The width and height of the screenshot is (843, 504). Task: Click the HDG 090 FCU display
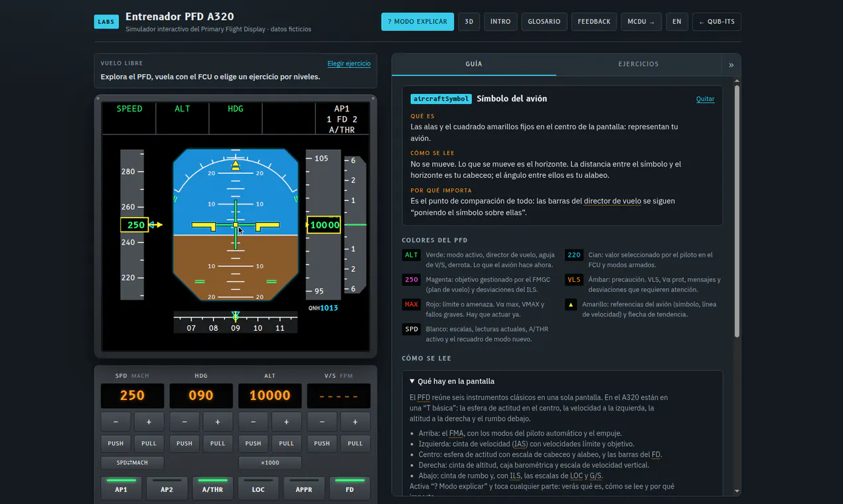[201, 396]
